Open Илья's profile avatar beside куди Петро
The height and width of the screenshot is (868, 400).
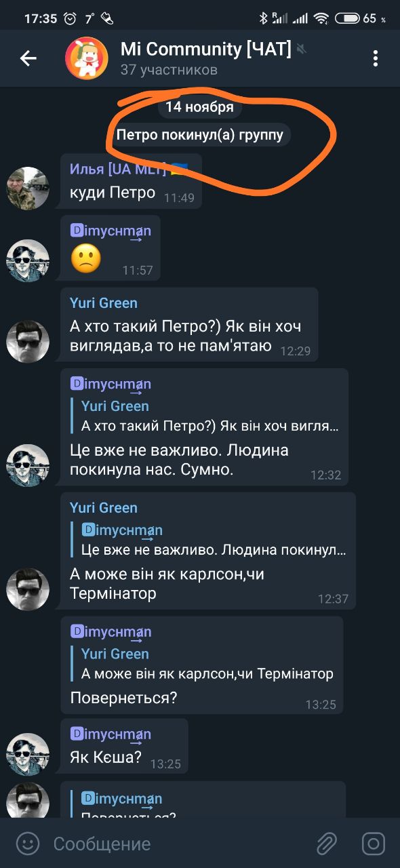(28, 189)
